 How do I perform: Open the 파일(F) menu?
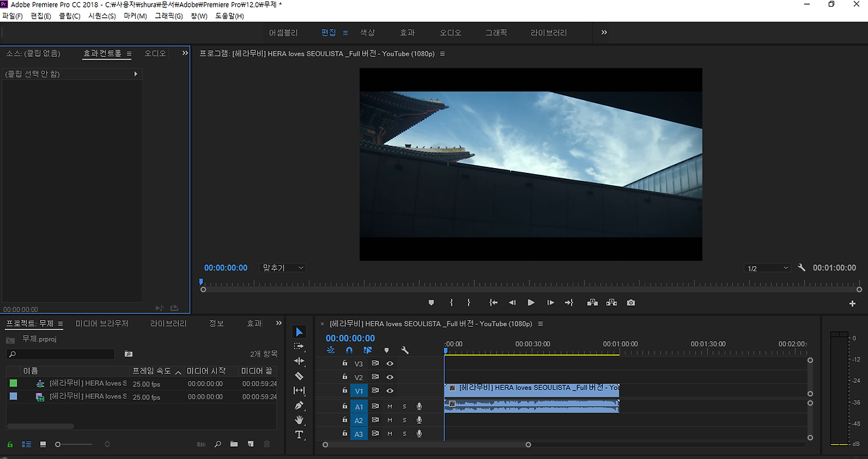pyautogui.click(x=14, y=15)
